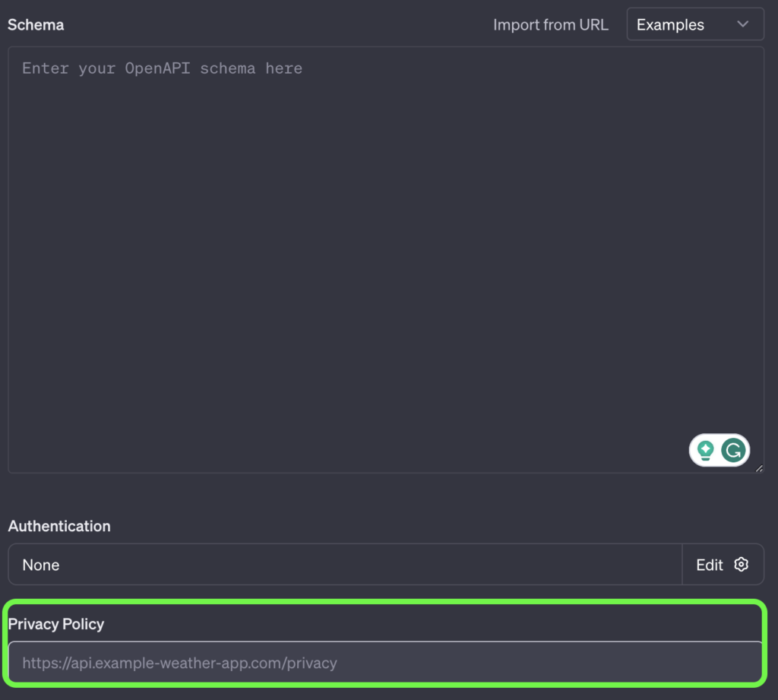This screenshot has height=700, width=778.
Task: Click the settings cog on the Authentication row
Action: [x=742, y=565]
